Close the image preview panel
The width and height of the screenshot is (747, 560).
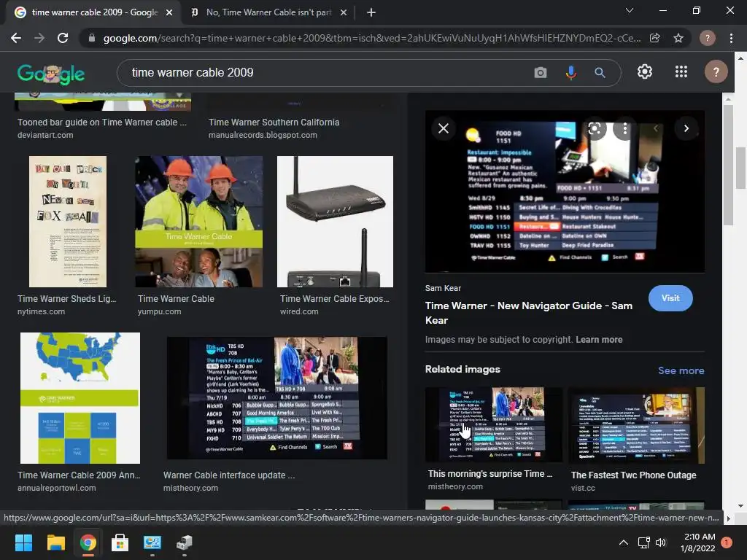pos(443,128)
